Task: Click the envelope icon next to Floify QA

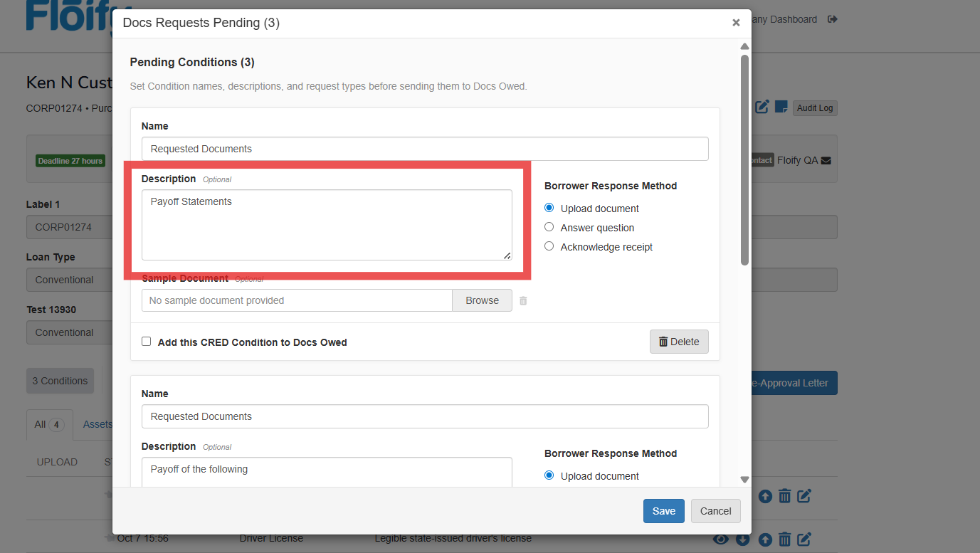Action: coord(826,161)
